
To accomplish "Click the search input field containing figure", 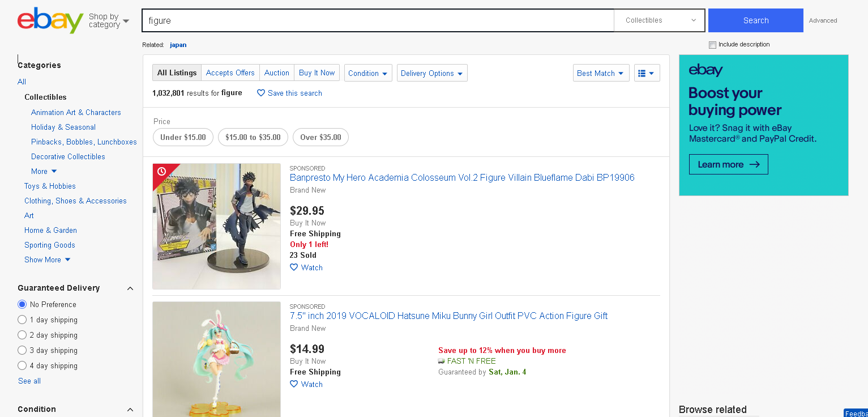I will tap(378, 20).
